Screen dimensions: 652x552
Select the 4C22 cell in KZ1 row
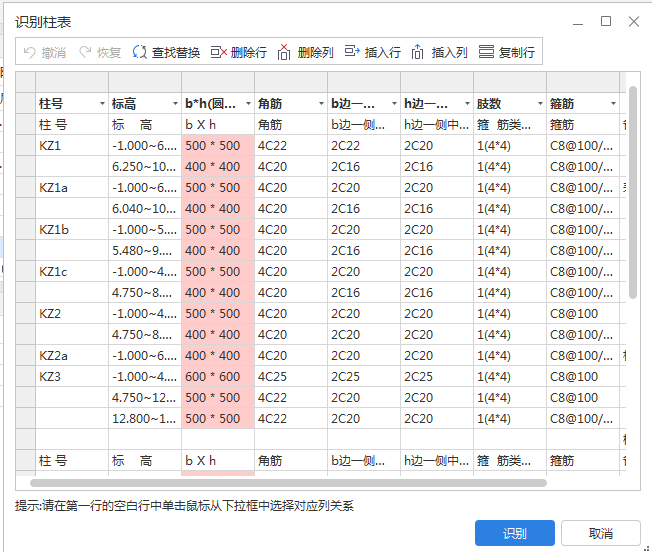291,145
